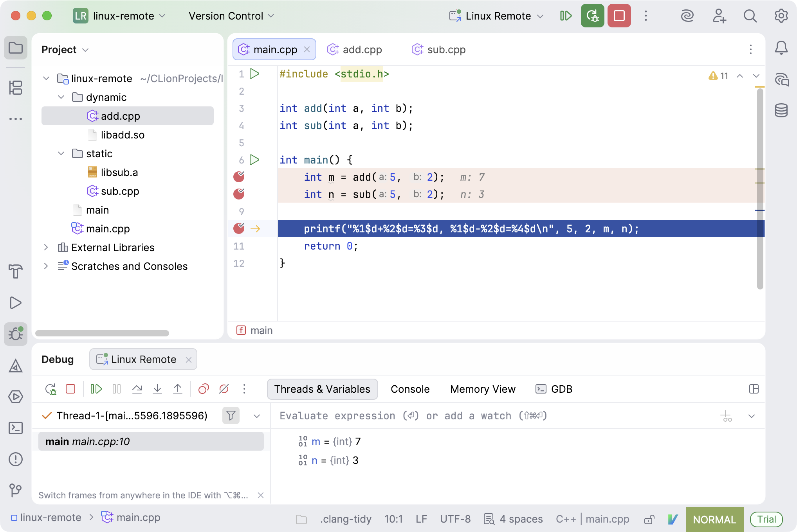Open the Structure tool window icon
The height and width of the screenshot is (532, 797).
coord(16,88)
